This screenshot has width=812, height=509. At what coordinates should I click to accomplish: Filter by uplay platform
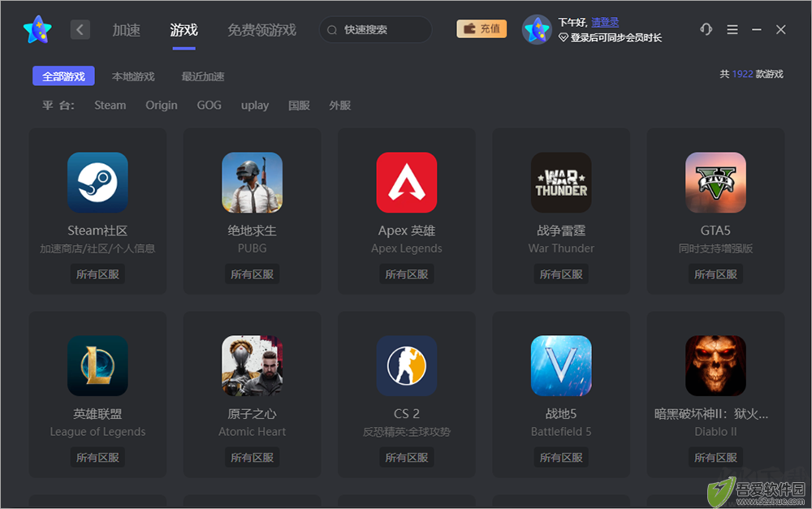255,106
